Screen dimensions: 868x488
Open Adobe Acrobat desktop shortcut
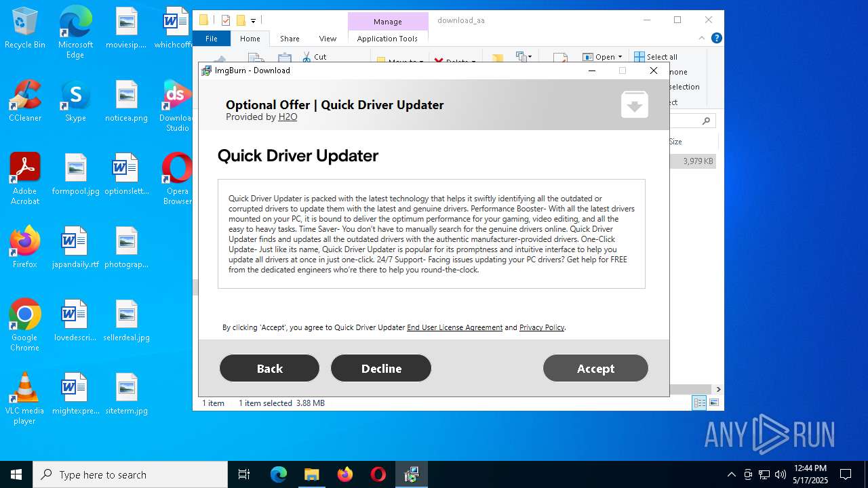25,179
